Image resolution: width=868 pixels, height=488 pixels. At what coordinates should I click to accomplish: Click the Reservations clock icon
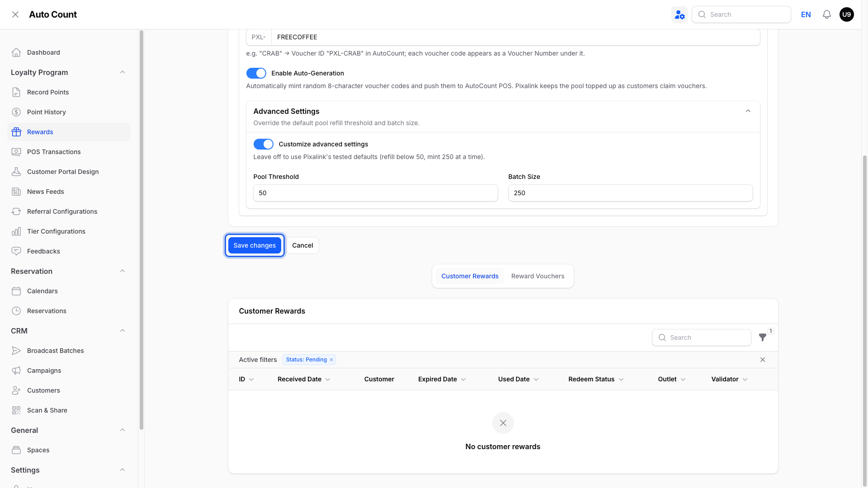click(16, 311)
